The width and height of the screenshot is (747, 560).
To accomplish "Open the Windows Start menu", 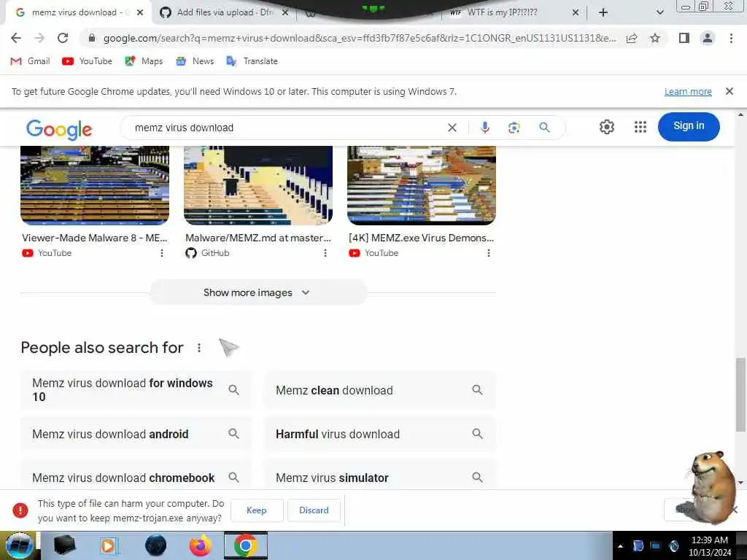I will pos(19,545).
